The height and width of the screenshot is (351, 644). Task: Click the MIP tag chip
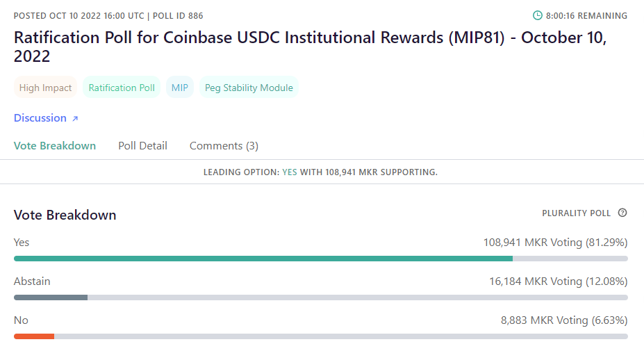179,88
